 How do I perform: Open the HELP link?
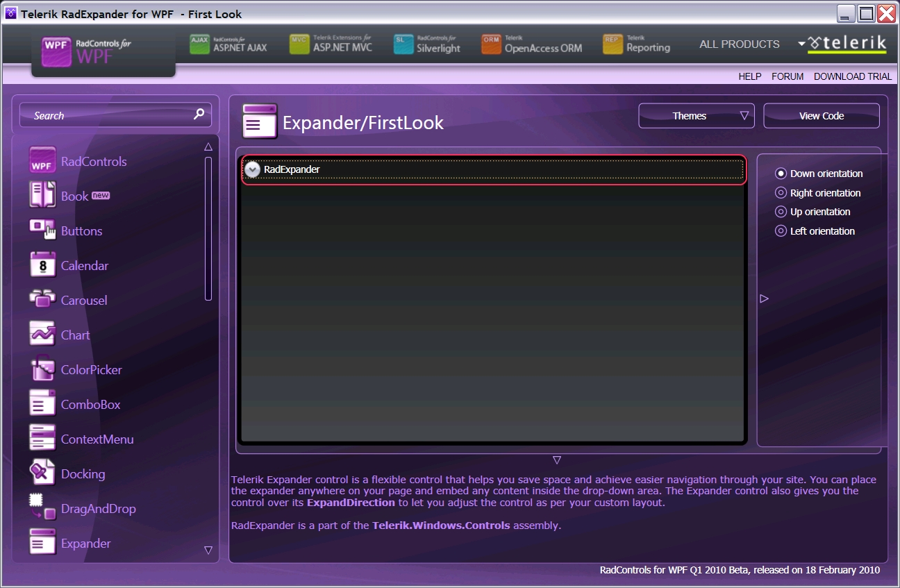(750, 76)
